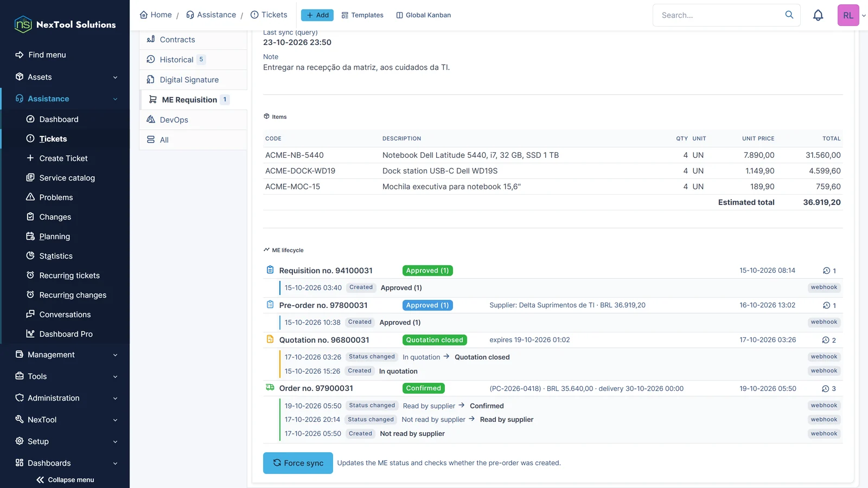Click the Dashboard sidebar icon
This screenshot has width=868, height=488.
point(30,119)
